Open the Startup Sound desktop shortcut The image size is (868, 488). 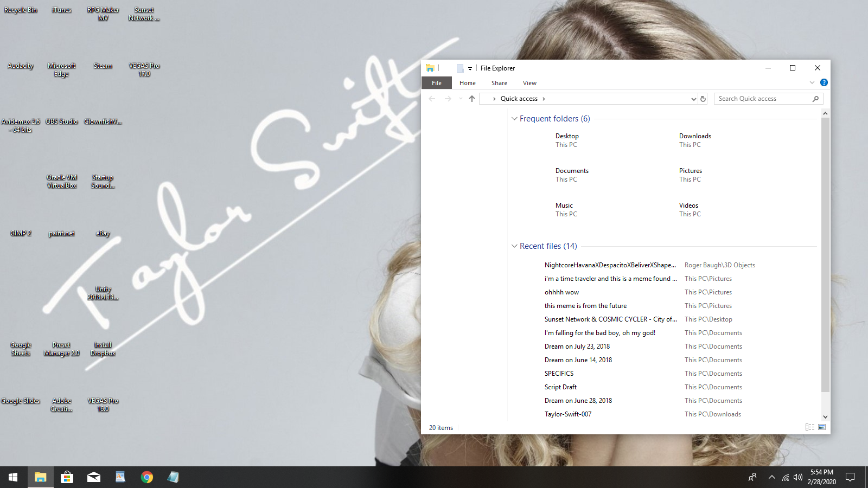pyautogui.click(x=103, y=181)
